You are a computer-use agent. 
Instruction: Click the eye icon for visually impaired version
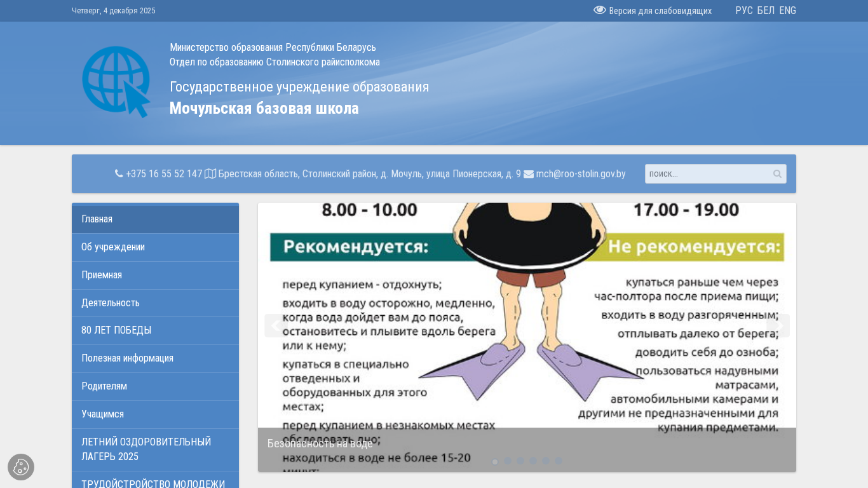[600, 10]
